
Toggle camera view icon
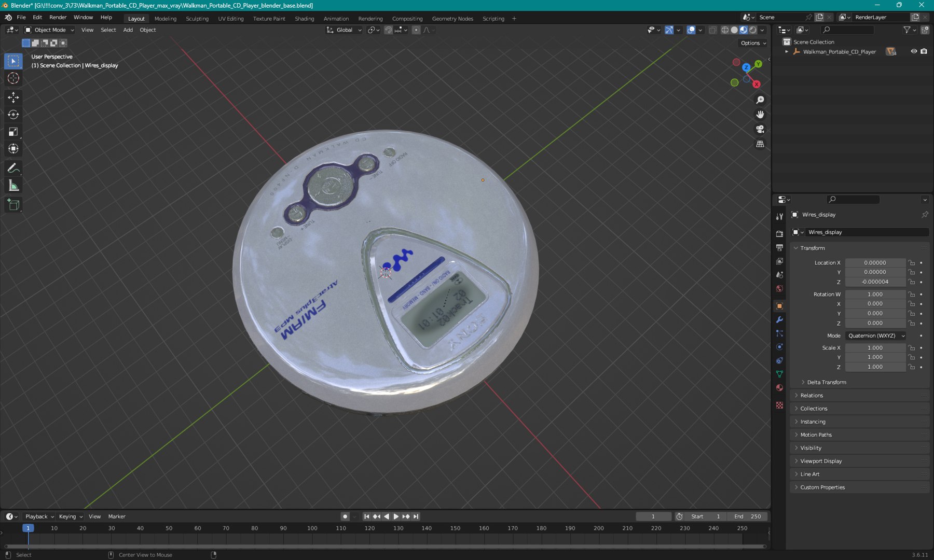coord(760,129)
